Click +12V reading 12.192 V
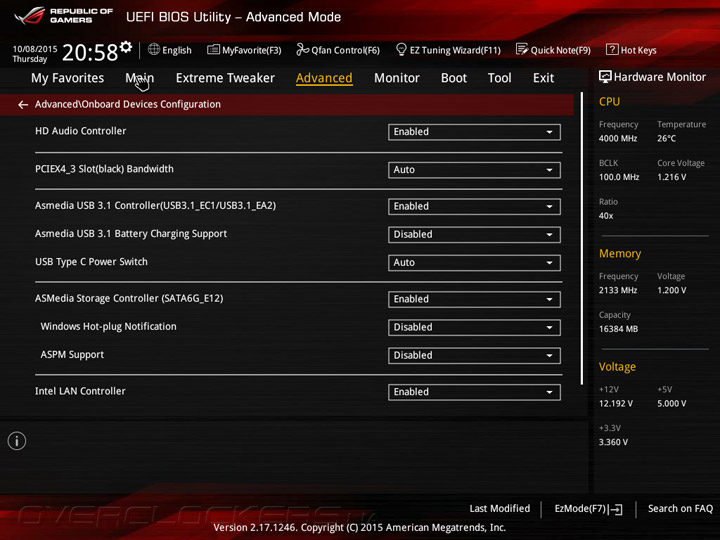Viewport: 720px width, 540px height. point(615,404)
